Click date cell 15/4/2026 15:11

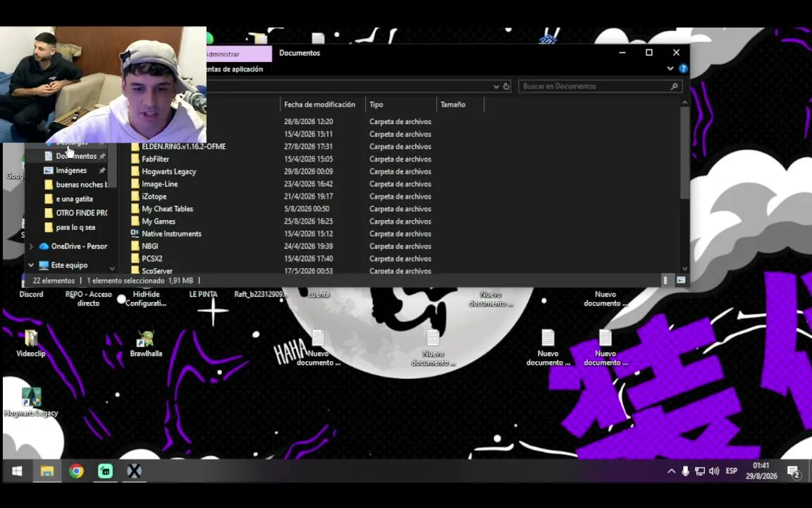click(309, 134)
